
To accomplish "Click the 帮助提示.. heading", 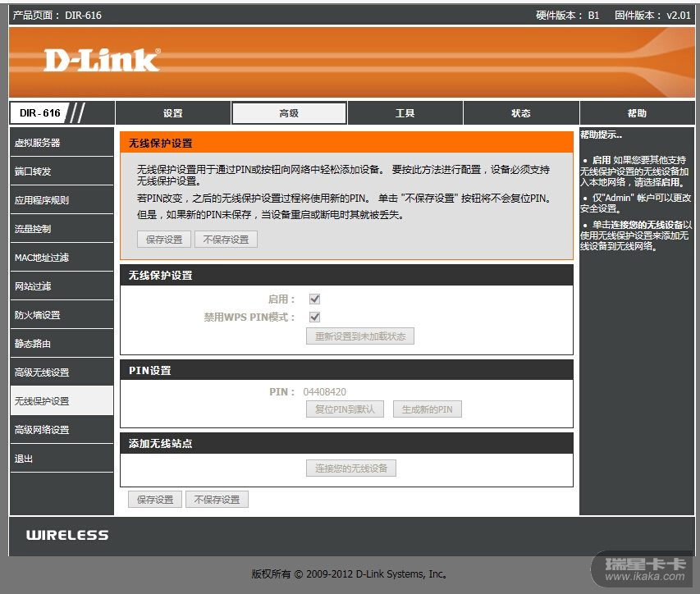I will (x=601, y=135).
